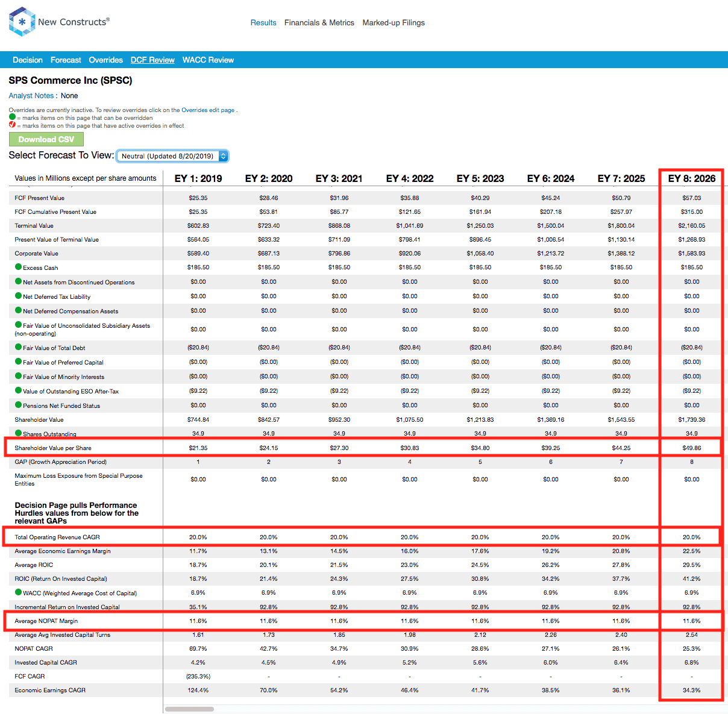Click green dot beside WACC row
The height and width of the screenshot is (717, 728).
tap(18, 592)
